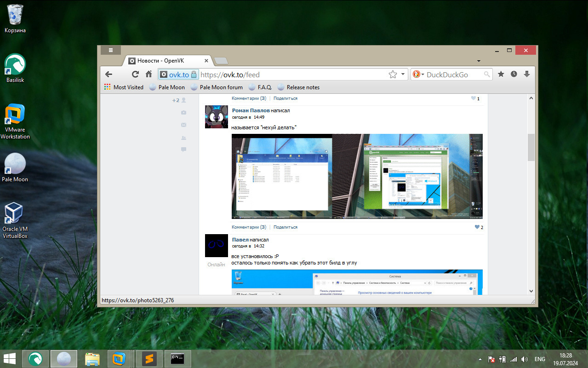Open browsing History clock icon
The width and height of the screenshot is (588, 368).
pyautogui.click(x=514, y=75)
